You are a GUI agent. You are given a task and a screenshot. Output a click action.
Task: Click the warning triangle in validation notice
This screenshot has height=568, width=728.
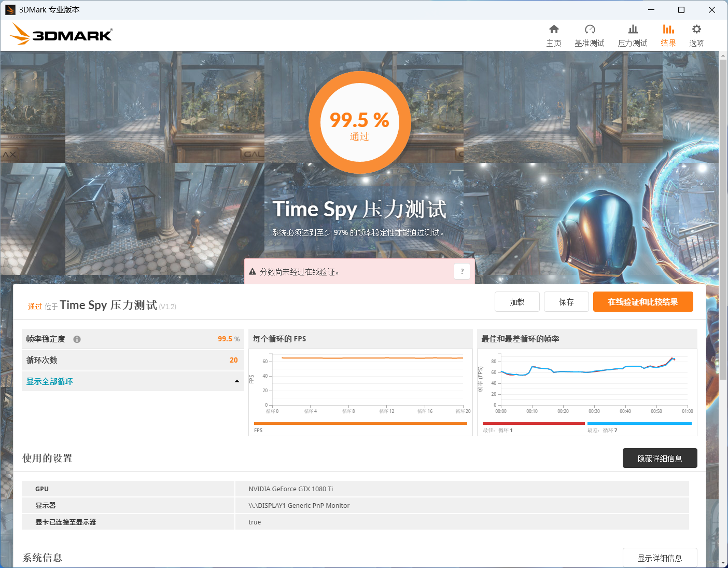click(253, 272)
